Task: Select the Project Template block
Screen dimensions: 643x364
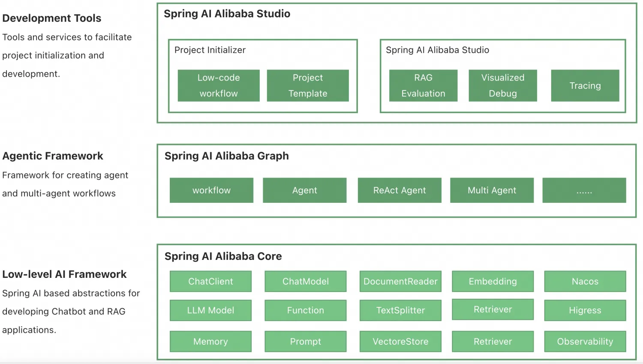Action: (308, 85)
